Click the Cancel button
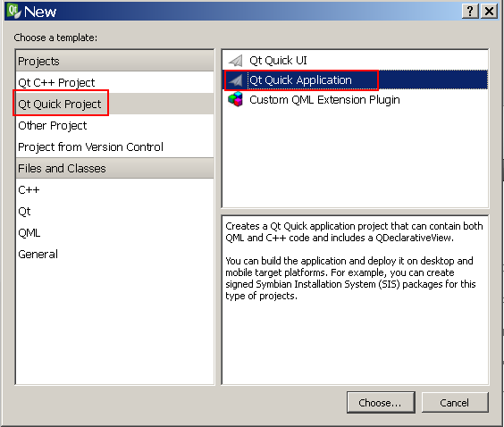Viewport: 504px width, 427px height. point(455,402)
